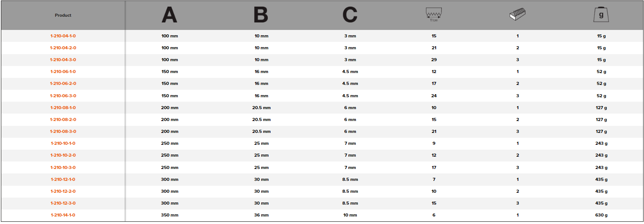Open product link 1-210-04-3-0
The image size is (644, 224).
(63, 60)
